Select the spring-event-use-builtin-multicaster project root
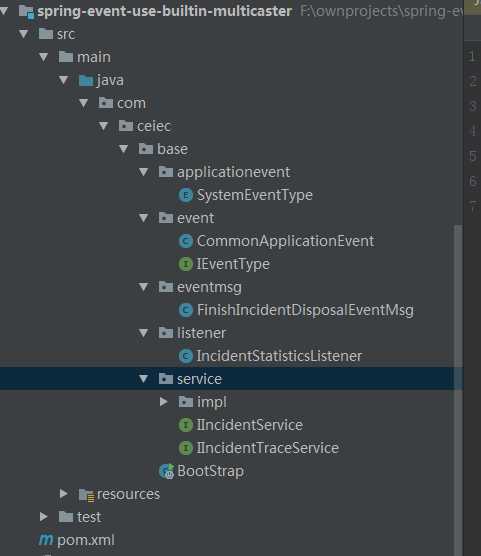The height and width of the screenshot is (556, 481). [x=165, y=11]
